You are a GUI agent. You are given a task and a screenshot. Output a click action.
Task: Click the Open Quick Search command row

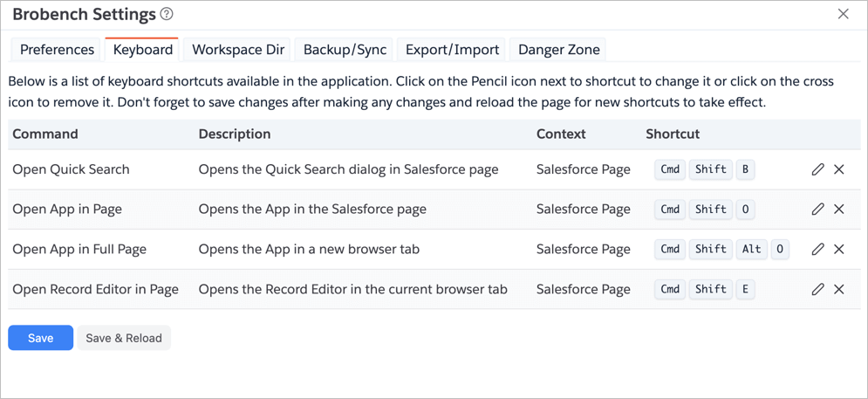(x=71, y=169)
